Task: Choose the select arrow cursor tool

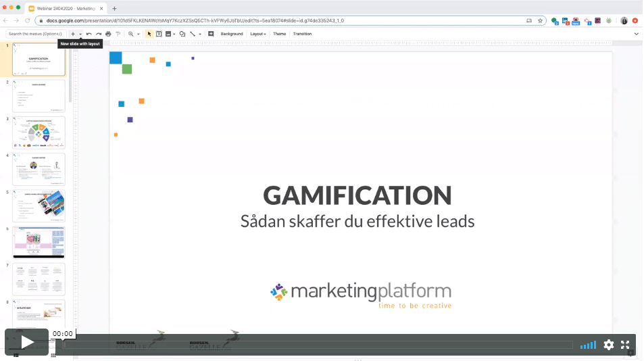Action: click(x=149, y=34)
